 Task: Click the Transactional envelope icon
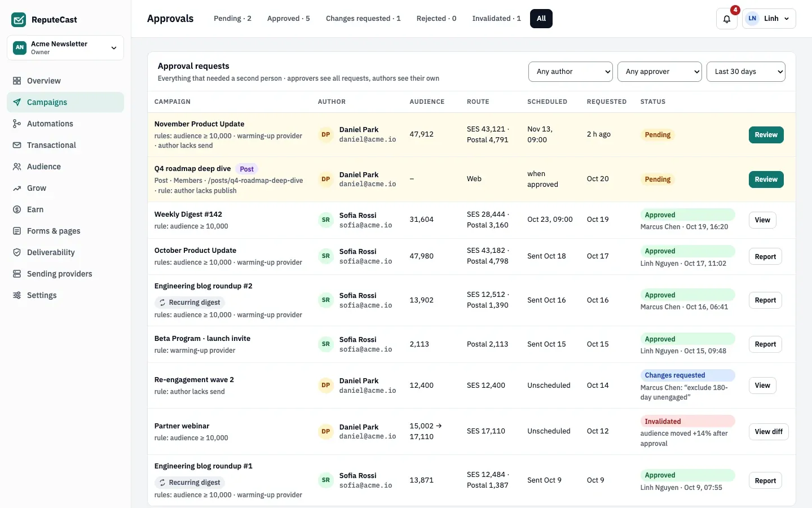(17, 145)
